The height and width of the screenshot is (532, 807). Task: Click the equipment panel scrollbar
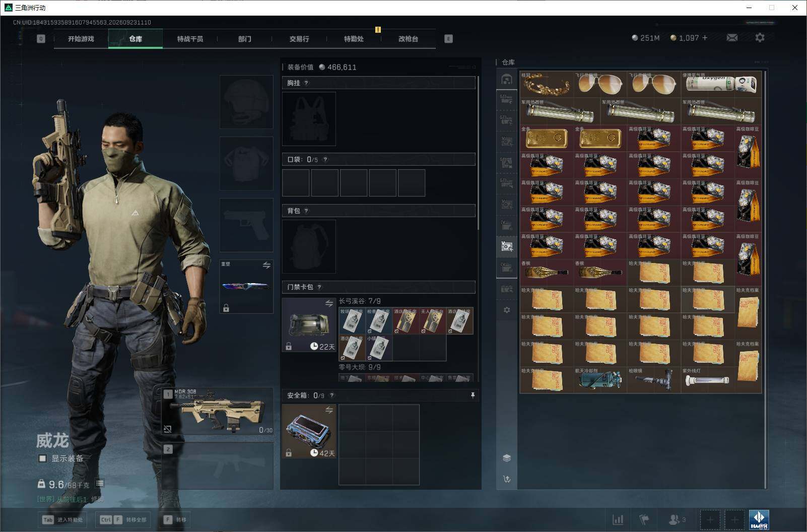(478, 153)
